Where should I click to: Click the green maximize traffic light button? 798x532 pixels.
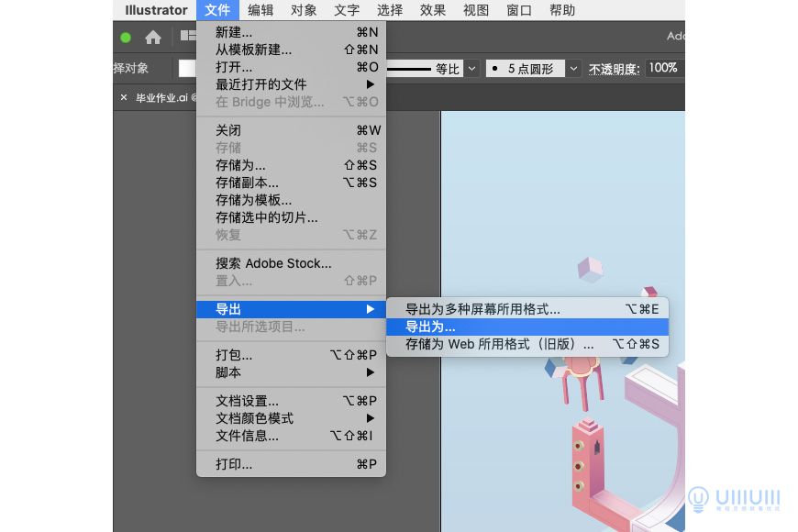126,38
